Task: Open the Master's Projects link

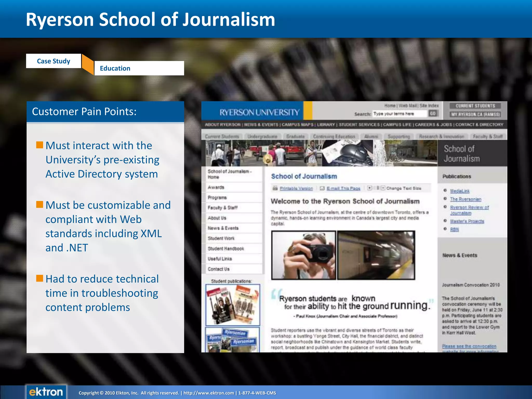Action: [x=467, y=221]
